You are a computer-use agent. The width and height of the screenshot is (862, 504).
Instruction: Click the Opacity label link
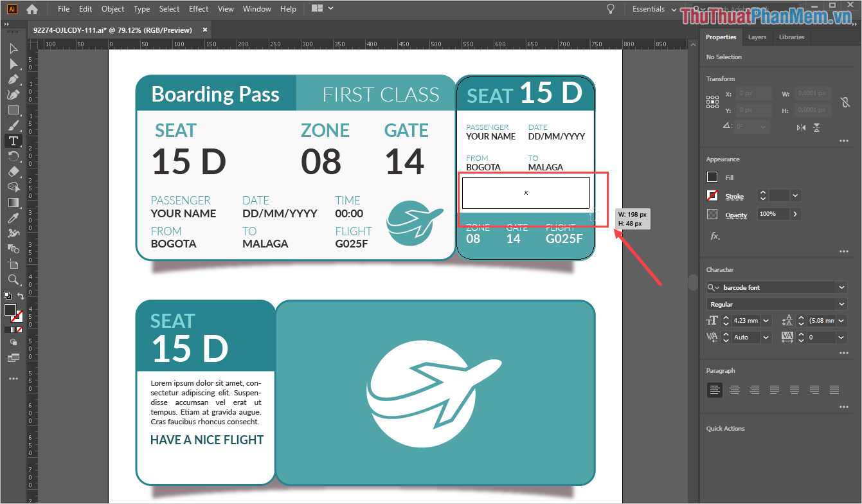pyautogui.click(x=736, y=215)
